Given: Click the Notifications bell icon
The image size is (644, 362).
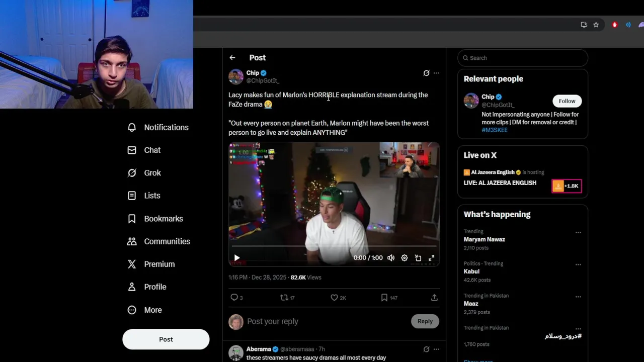Looking at the screenshot, I should [x=132, y=127].
